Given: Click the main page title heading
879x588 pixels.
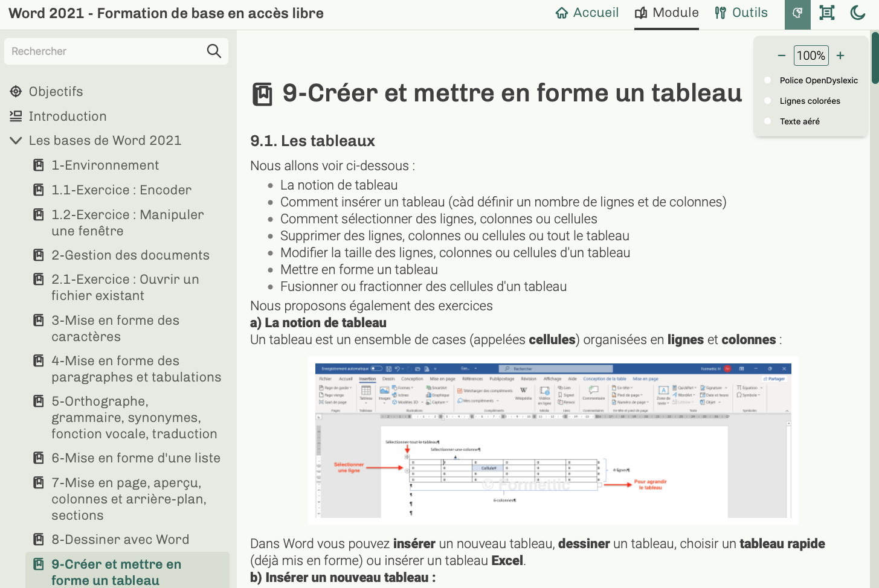Looking at the screenshot, I should click(512, 93).
